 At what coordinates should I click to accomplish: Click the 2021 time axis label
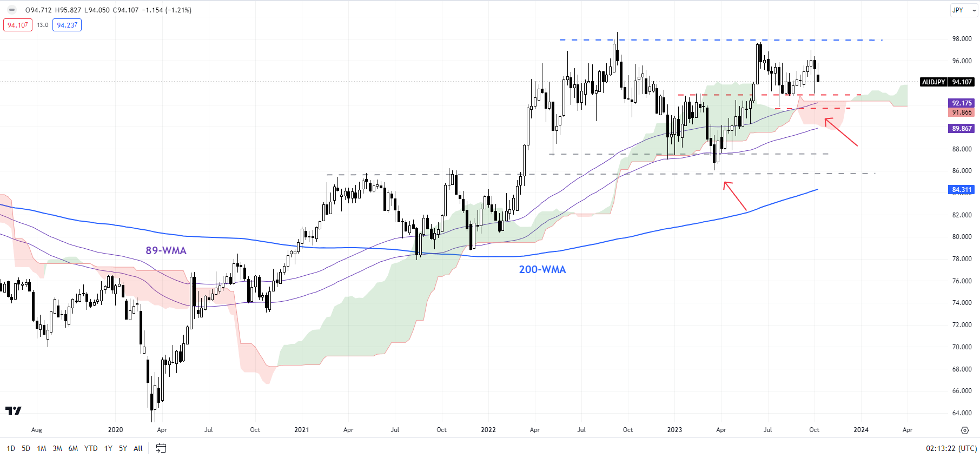click(x=302, y=430)
